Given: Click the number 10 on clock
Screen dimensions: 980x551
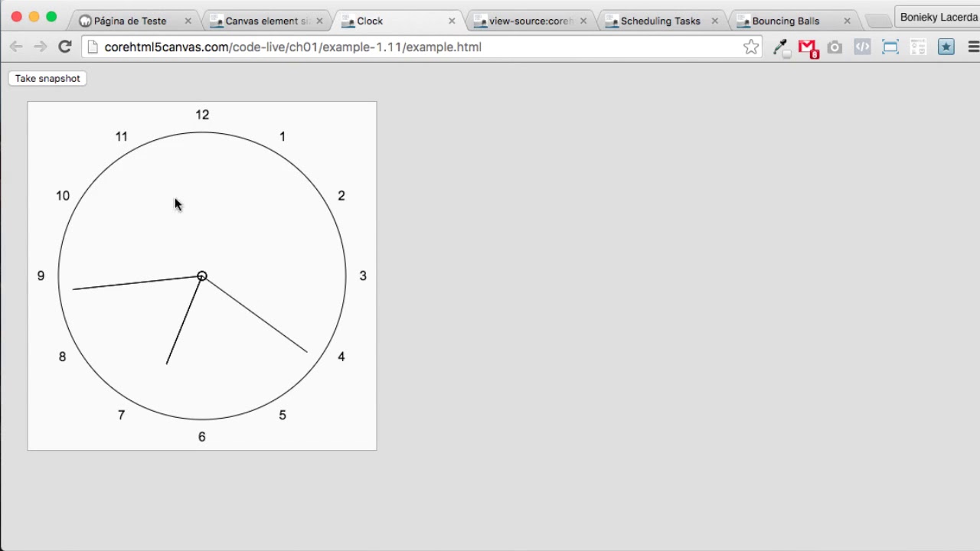Looking at the screenshot, I should click(63, 196).
